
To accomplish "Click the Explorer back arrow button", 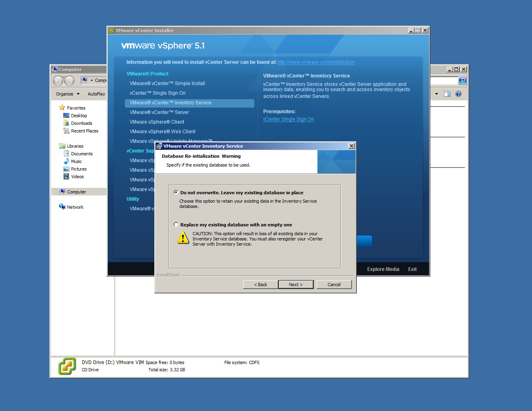I will (58, 81).
